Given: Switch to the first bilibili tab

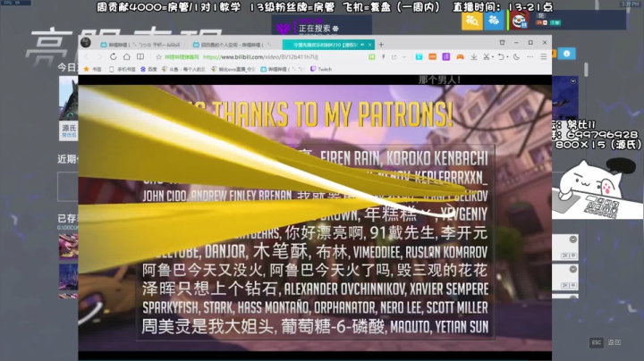Looking at the screenshot, I should 140,45.
